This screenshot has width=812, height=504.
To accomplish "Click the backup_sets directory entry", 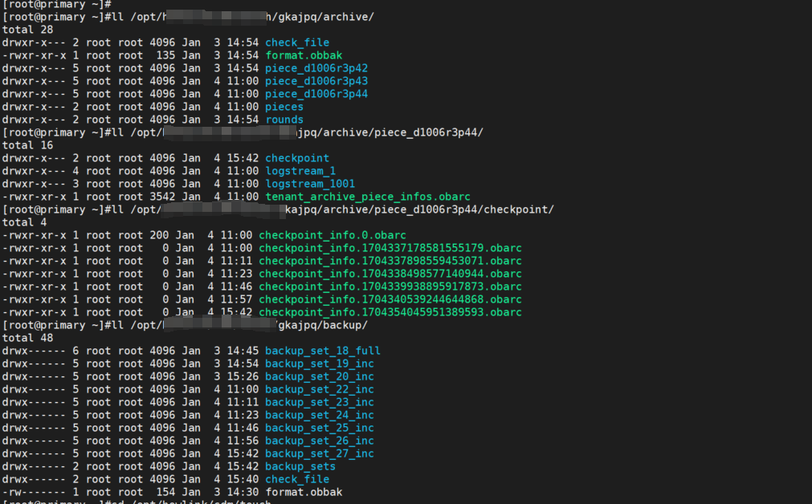I will 300,467.
